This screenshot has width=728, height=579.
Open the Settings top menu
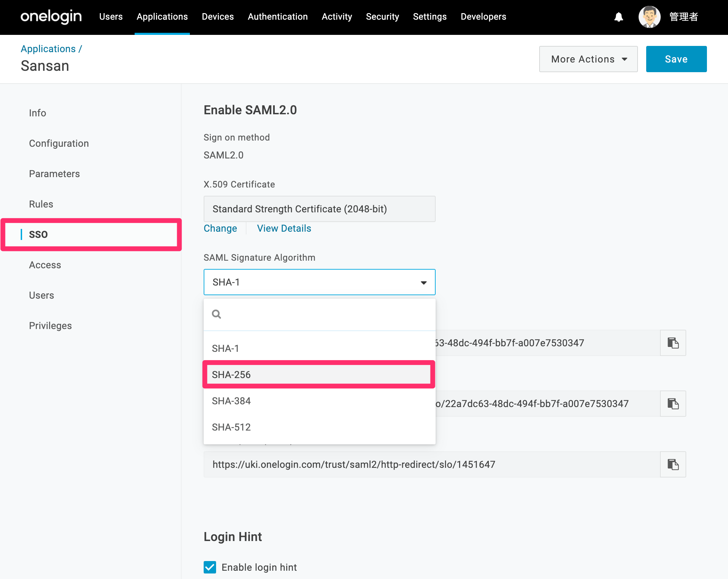[x=430, y=17]
